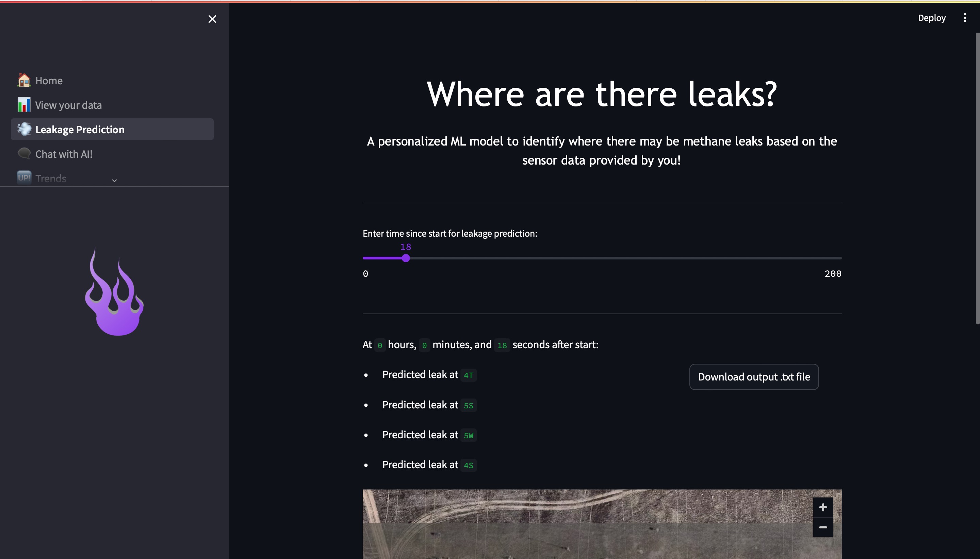Viewport: 980px width, 559px height.
Task: Click the speech bubble icon beside Chat with AI
Action: point(24,154)
